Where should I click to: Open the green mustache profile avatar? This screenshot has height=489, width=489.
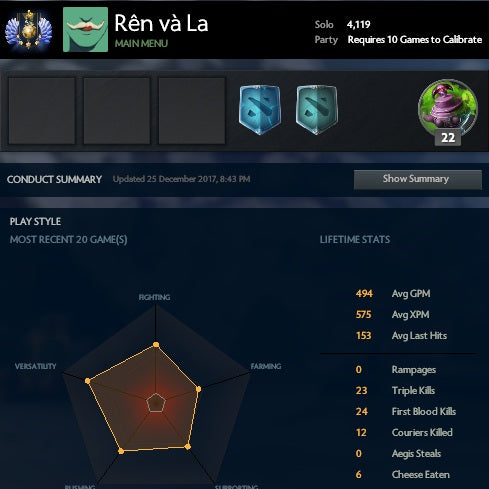[85, 30]
